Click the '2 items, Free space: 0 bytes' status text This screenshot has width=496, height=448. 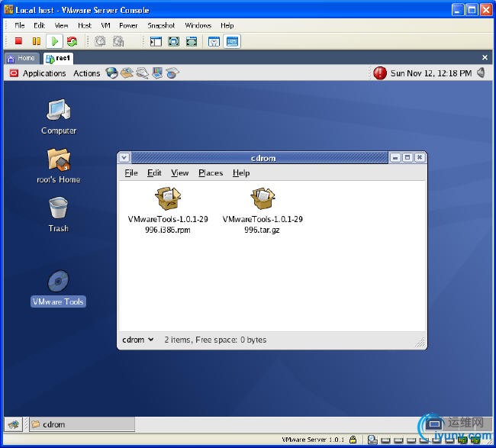pyautogui.click(x=215, y=340)
